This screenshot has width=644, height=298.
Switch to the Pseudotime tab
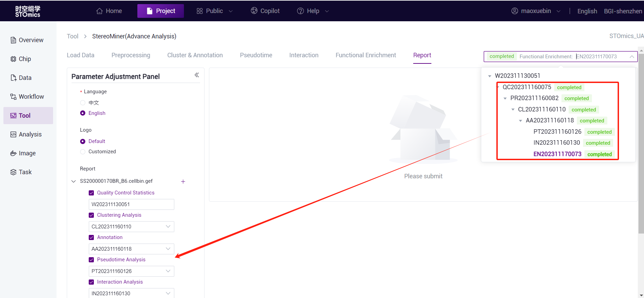256,55
